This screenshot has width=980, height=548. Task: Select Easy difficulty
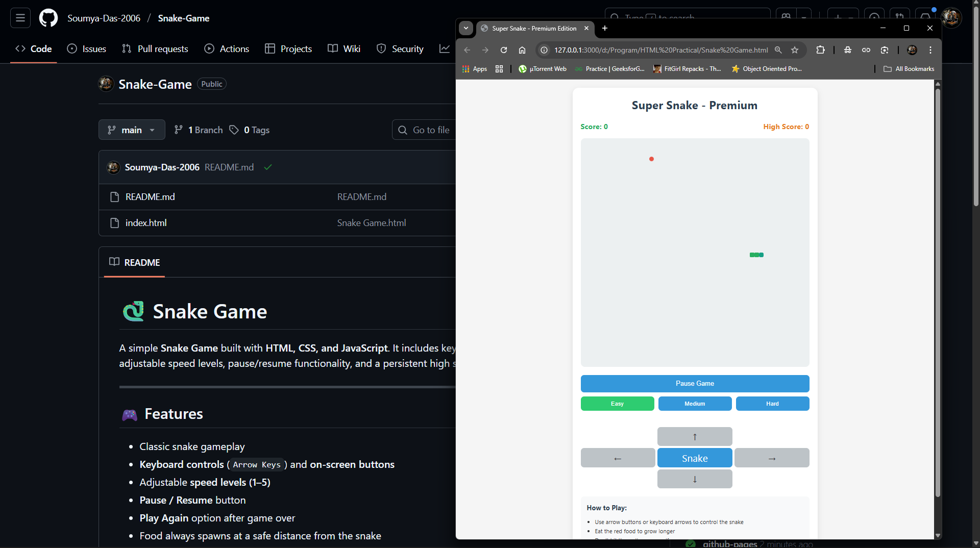pos(617,404)
